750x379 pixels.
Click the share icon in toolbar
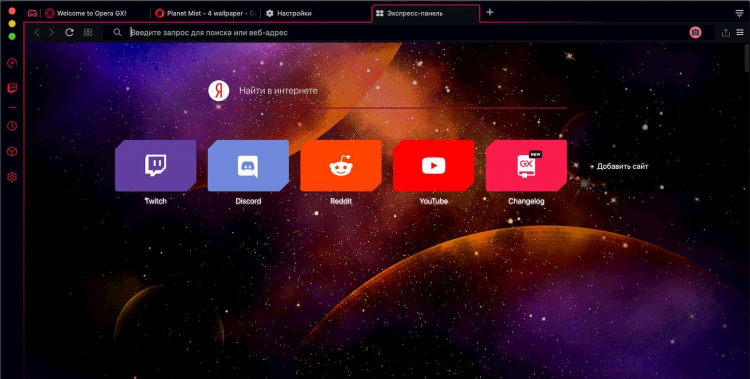(726, 33)
